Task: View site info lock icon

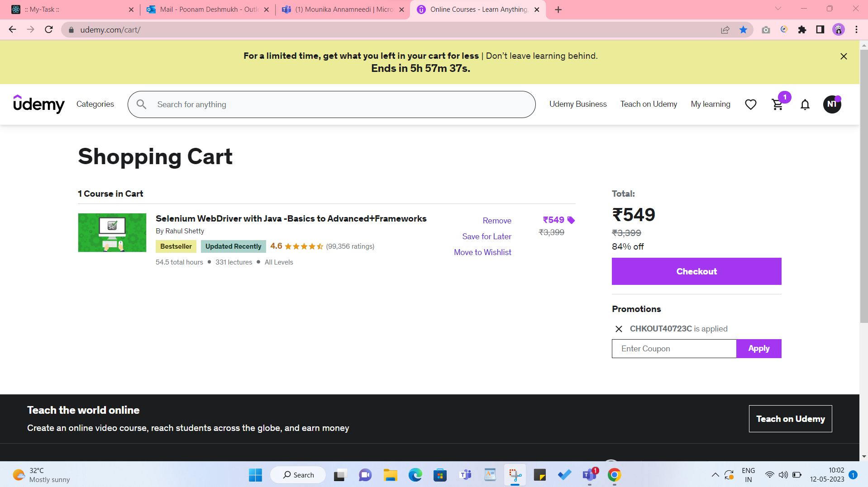Action: tap(71, 30)
